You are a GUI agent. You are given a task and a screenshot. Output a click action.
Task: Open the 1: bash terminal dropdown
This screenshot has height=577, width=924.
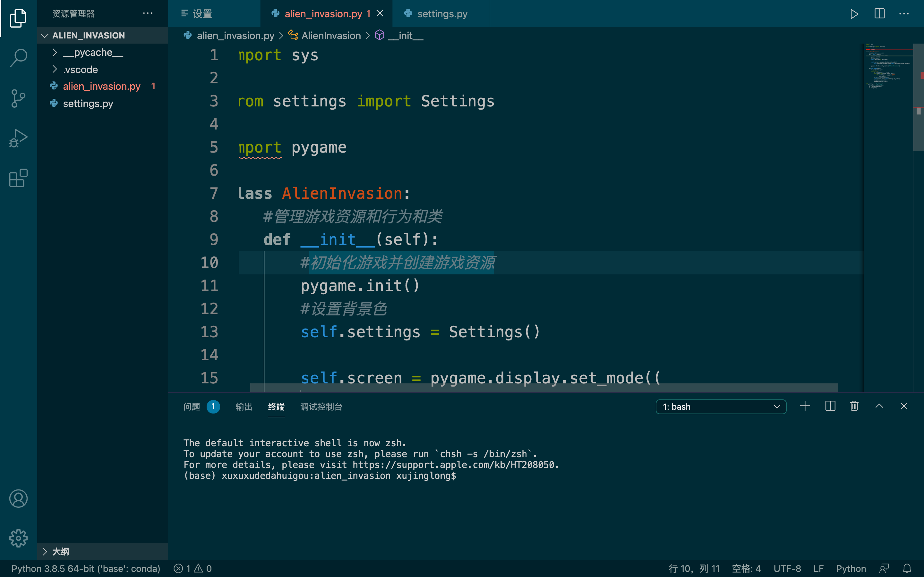tap(721, 407)
